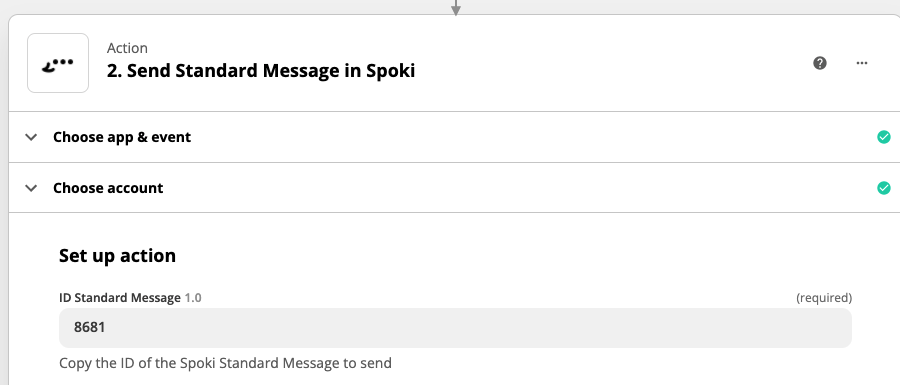Open the three-dot more options menu
The width and height of the screenshot is (900, 385).
pyautogui.click(x=862, y=63)
